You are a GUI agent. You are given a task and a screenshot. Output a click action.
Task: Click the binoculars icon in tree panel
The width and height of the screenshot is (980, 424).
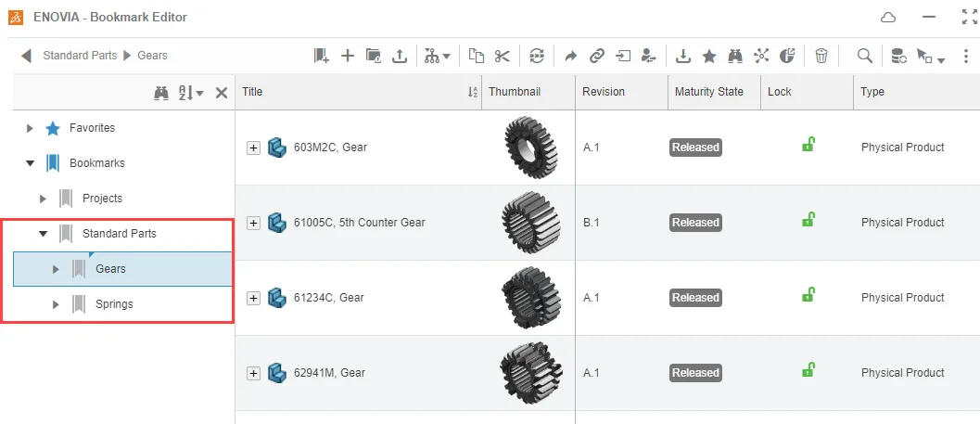tap(161, 93)
